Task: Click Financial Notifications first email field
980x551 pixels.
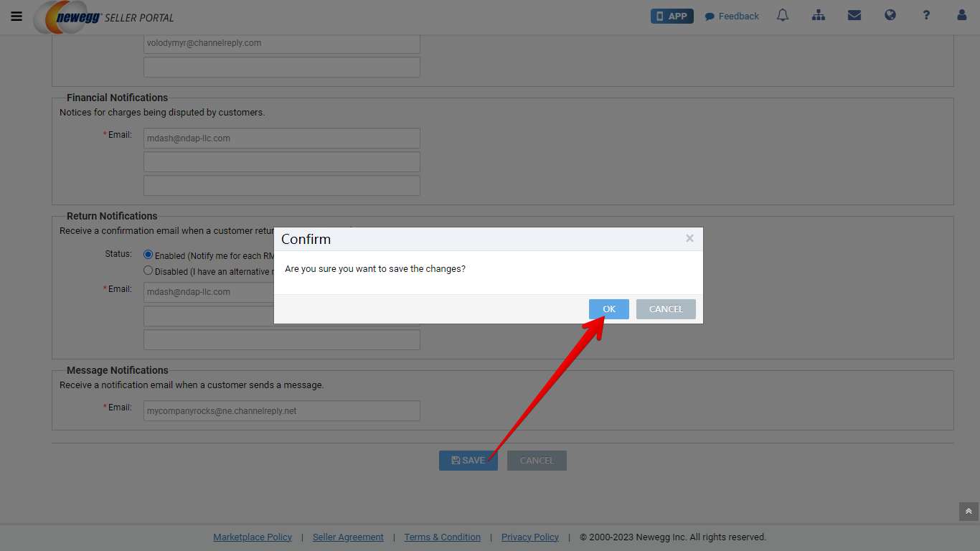Action: 282,138
